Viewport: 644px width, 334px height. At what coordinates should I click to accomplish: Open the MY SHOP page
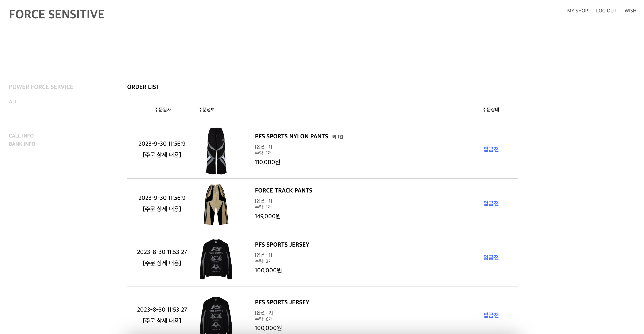tap(578, 11)
